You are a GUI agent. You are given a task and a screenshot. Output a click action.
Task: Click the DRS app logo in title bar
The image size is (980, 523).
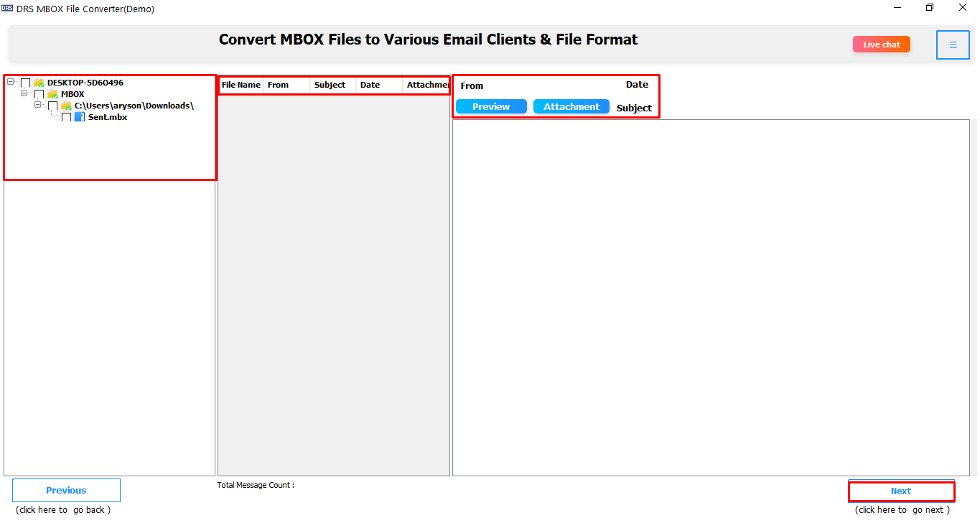[7, 9]
